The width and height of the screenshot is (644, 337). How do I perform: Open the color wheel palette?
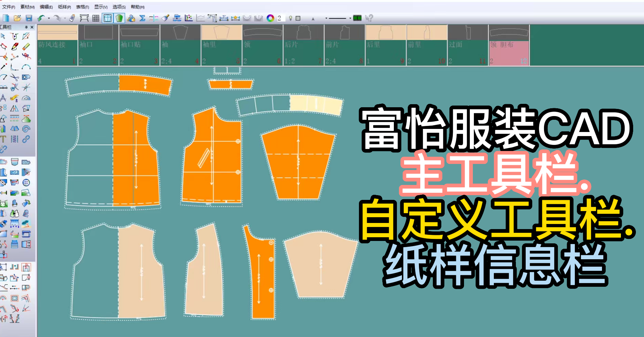pyautogui.click(x=270, y=18)
